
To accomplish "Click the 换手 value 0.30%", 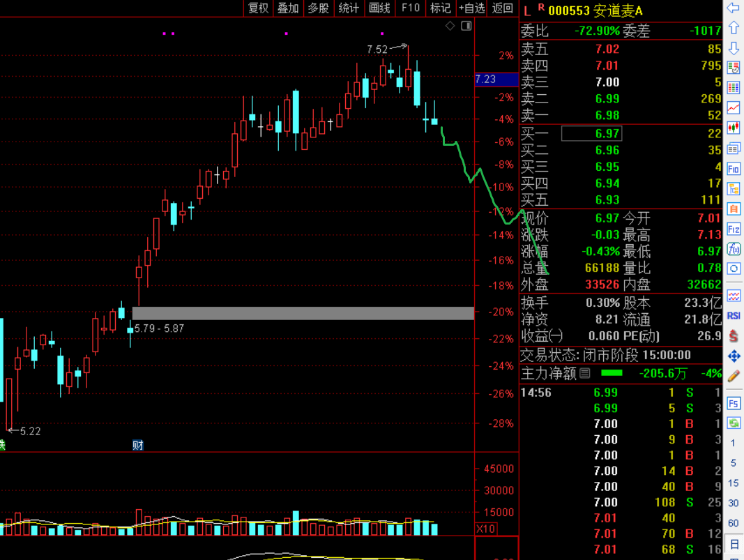I will [602, 303].
